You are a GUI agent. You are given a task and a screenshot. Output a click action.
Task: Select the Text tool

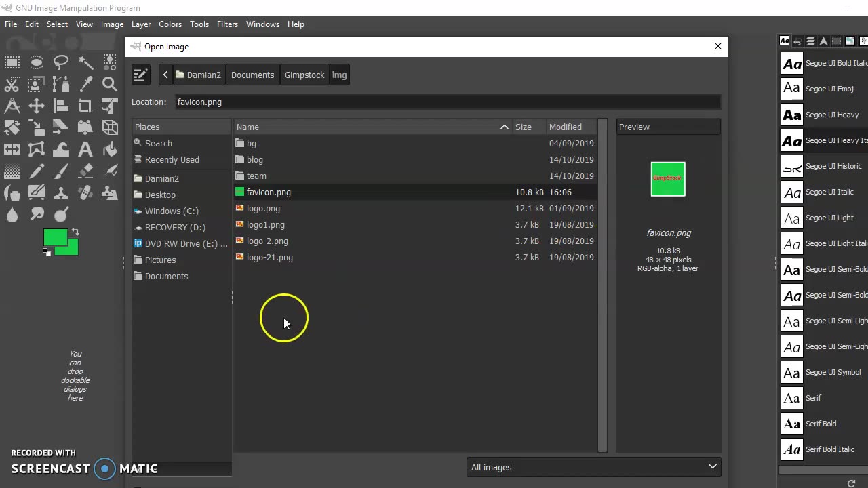[85, 150]
